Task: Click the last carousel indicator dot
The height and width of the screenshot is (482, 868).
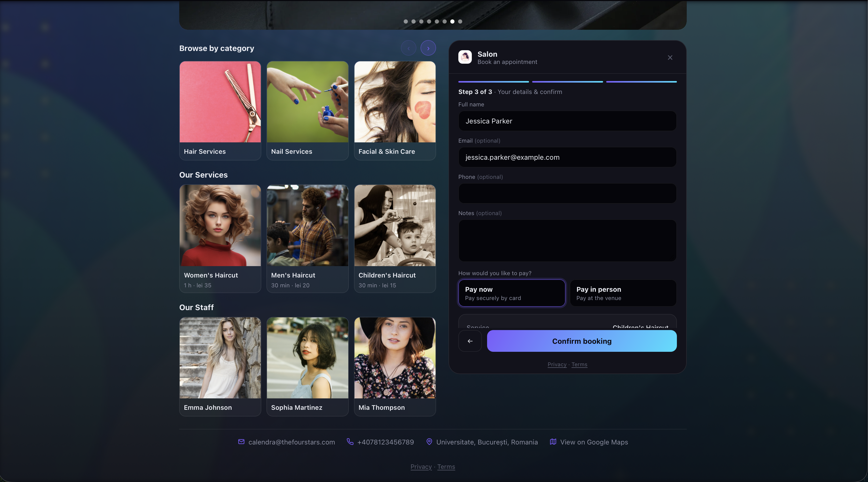Action: point(460,21)
